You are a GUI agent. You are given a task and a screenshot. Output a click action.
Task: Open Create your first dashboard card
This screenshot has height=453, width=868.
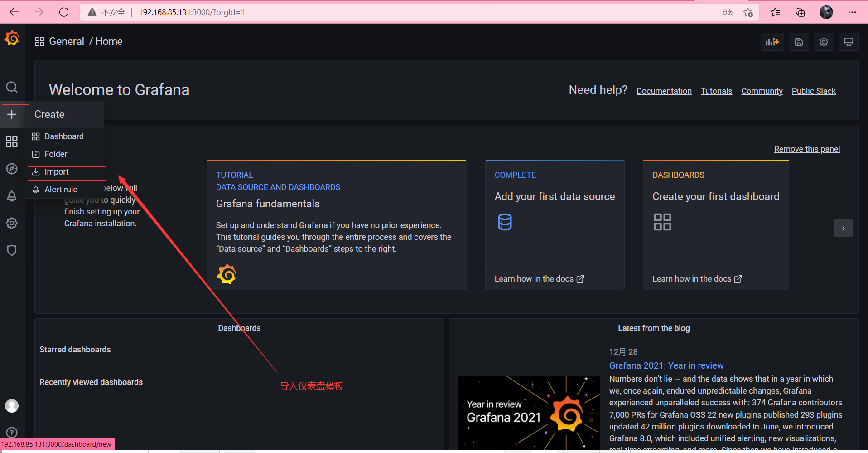(716, 225)
